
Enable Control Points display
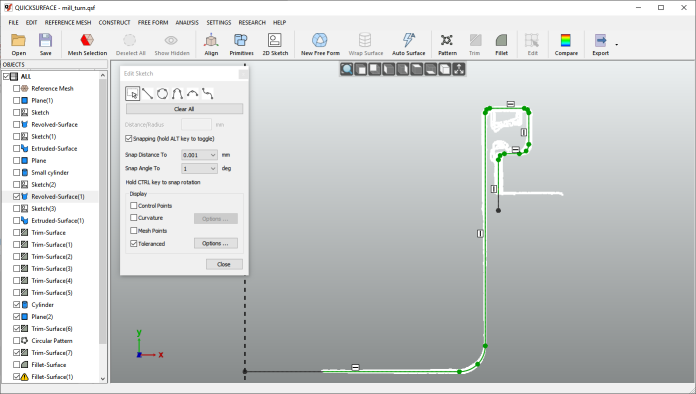(x=133, y=205)
